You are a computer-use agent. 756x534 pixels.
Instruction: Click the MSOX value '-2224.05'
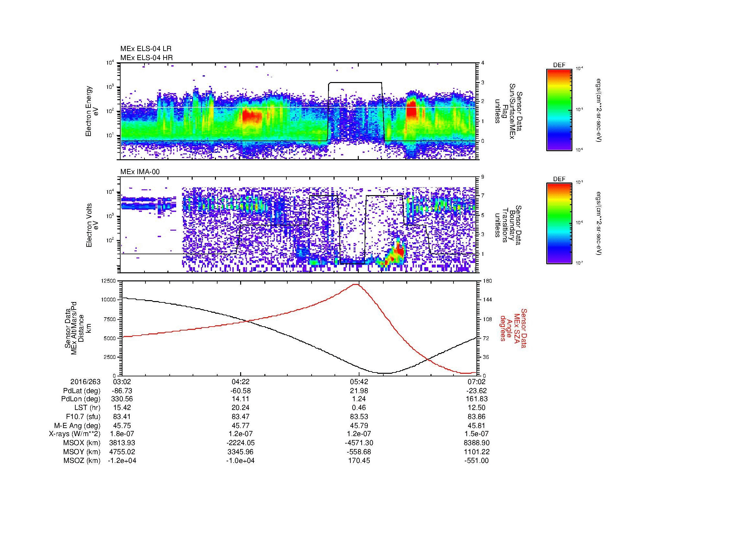pos(240,443)
